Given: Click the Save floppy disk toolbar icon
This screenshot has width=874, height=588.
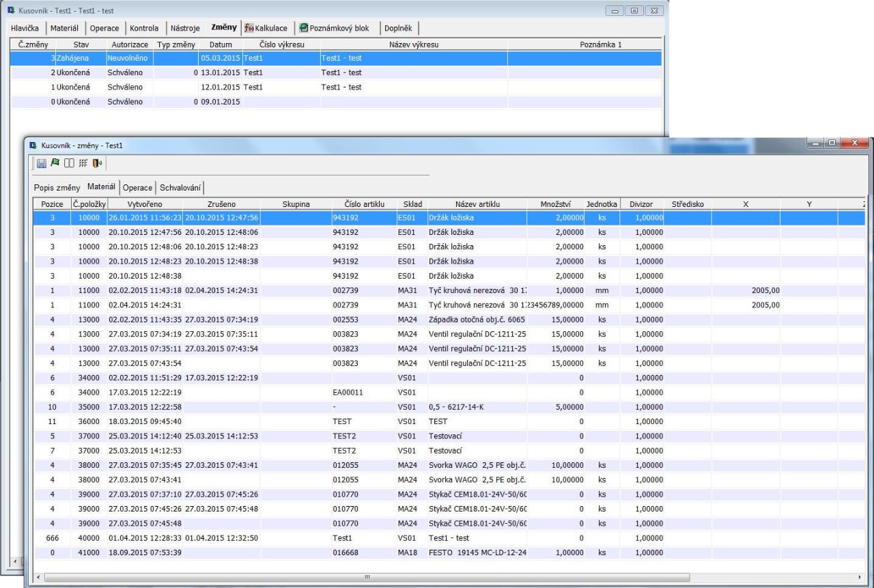Looking at the screenshot, I should click(x=41, y=164).
